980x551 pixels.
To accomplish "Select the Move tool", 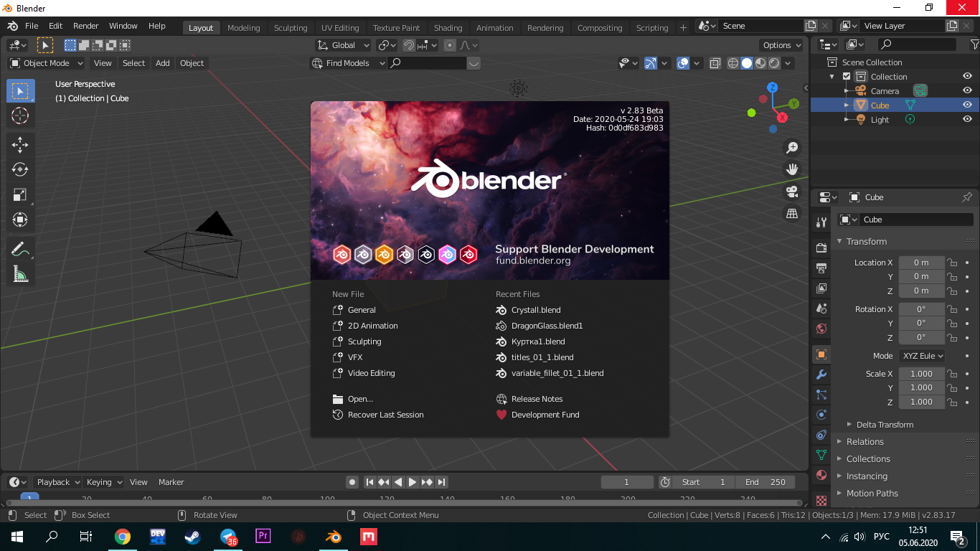I will click(20, 145).
